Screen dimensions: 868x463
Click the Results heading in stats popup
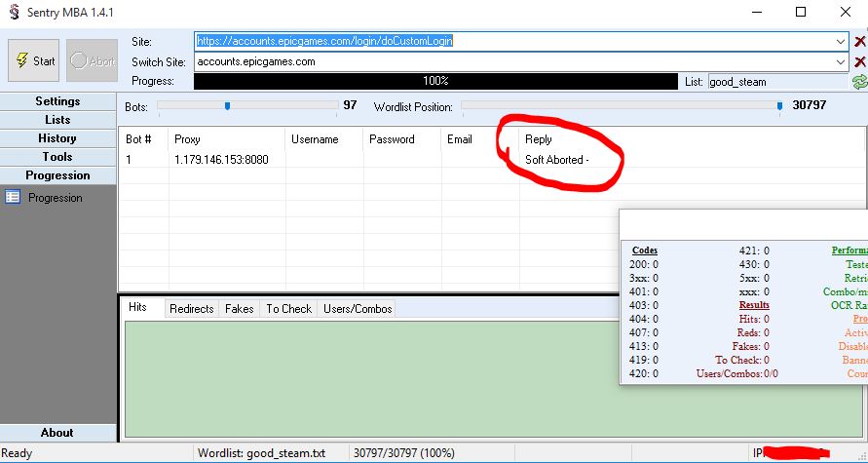pyautogui.click(x=754, y=305)
